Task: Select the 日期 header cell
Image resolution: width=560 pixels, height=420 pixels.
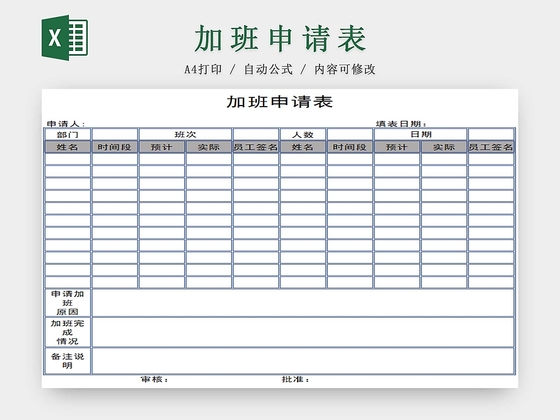Action: (x=420, y=135)
